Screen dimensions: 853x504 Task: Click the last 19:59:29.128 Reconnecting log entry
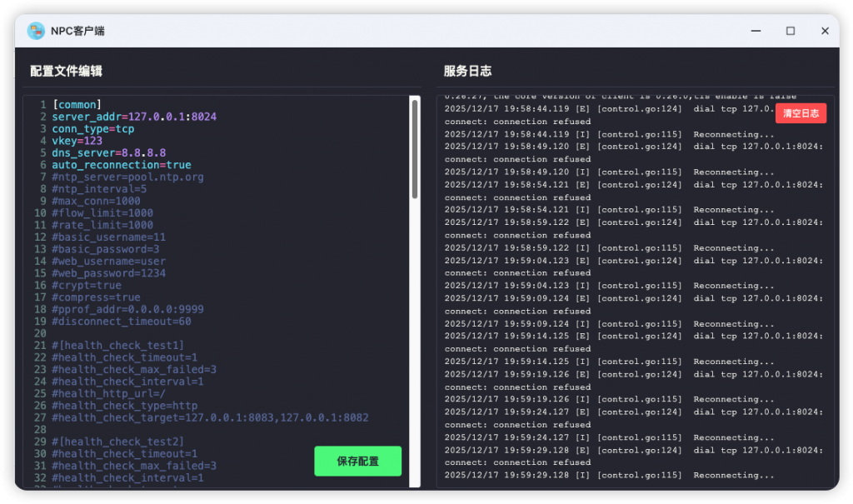click(609, 476)
